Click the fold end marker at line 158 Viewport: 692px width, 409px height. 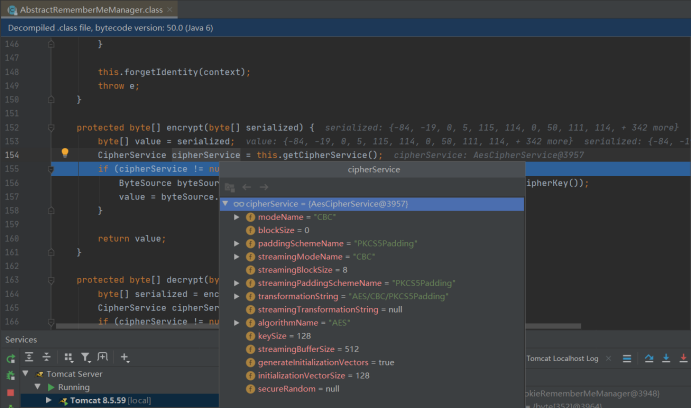coord(51,211)
